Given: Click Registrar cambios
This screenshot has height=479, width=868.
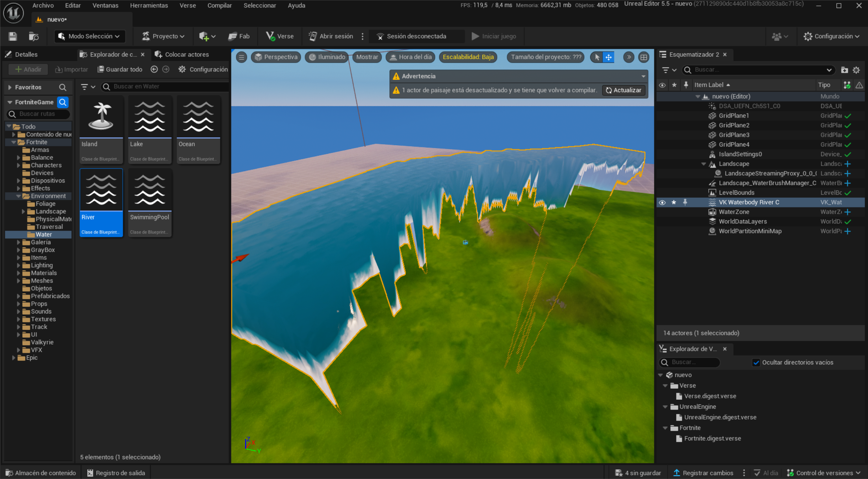Looking at the screenshot, I should [x=703, y=473].
